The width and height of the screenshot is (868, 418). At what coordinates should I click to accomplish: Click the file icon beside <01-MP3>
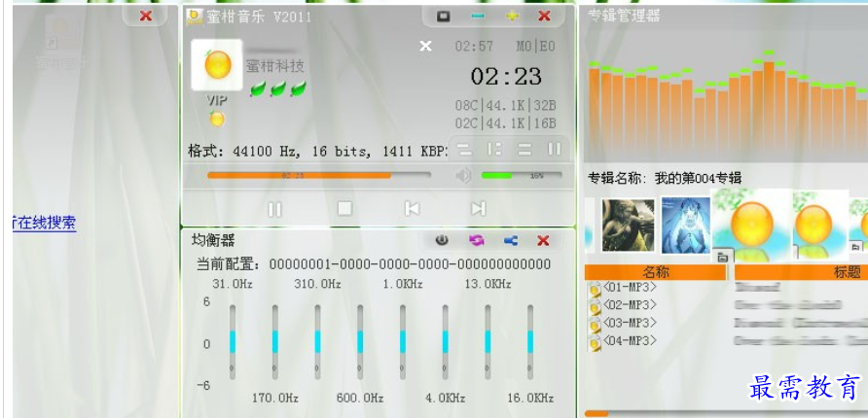tap(595, 290)
